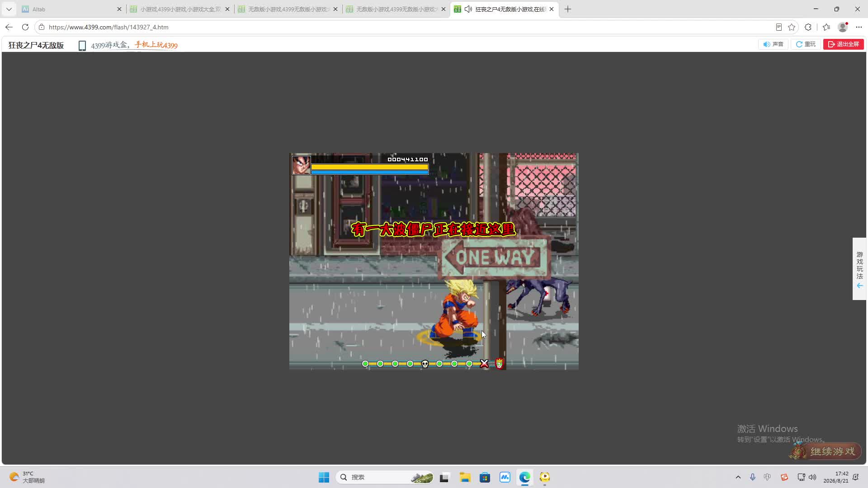Switch to the 小游戏,4399小游戏 tab

179,9
